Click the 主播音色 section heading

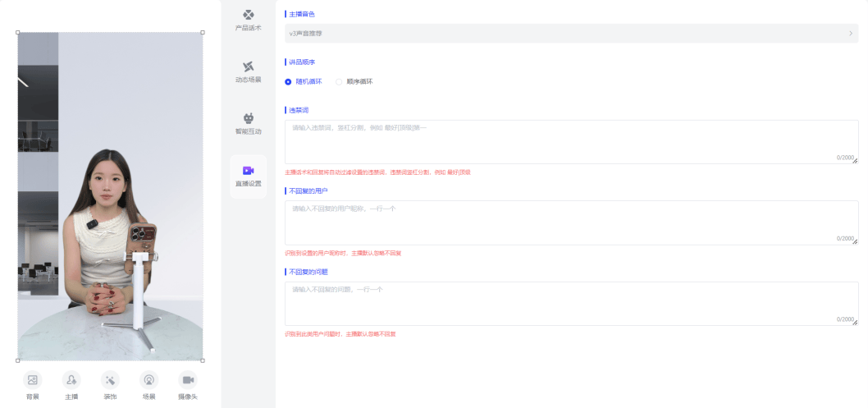pyautogui.click(x=302, y=14)
